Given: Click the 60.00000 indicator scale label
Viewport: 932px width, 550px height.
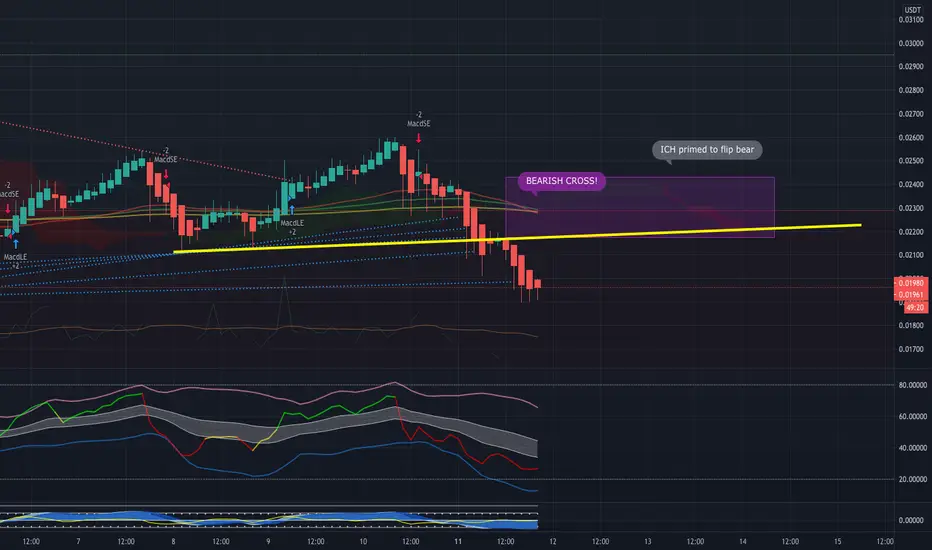Looking at the screenshot, I should 912,417.
